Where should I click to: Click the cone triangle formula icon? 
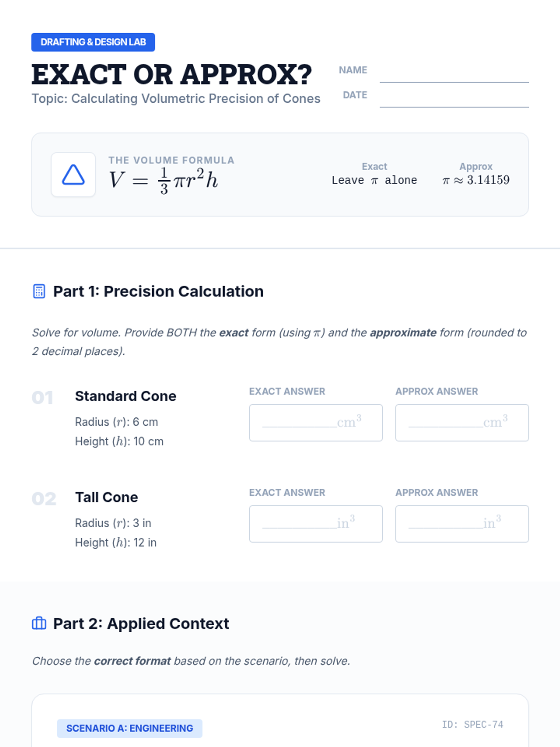tap(73, 175)
